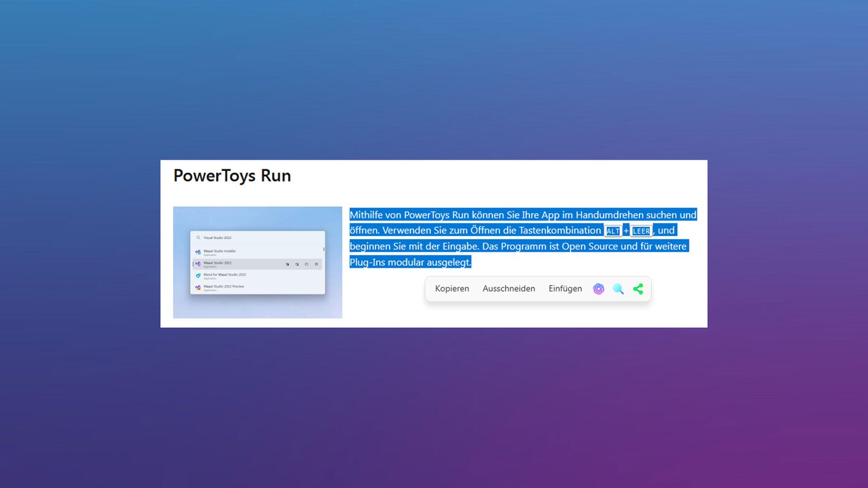This screenshot has width=868, height=488.
Task: Select Einfügen in the selection toolbar
Action: tap(565, 289)
